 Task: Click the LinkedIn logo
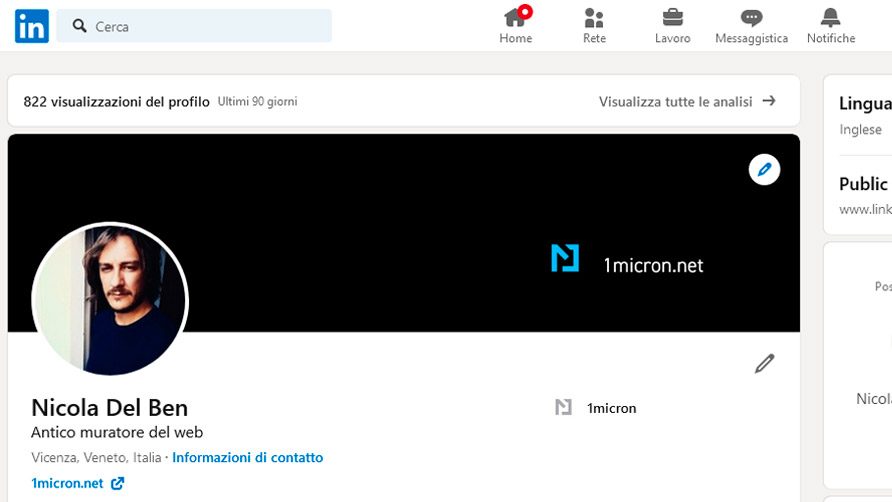click(x=32, y=26)
